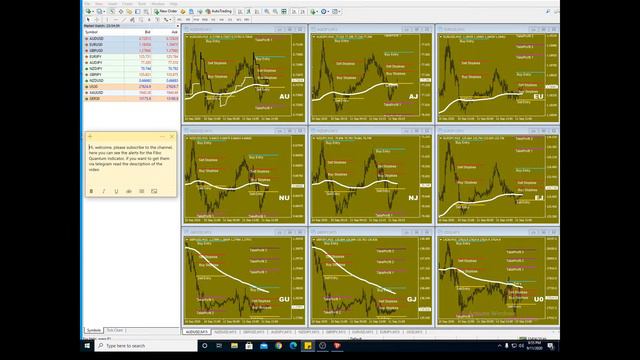
Task: Switch to Symbols tab in Market Watch
Action: coord(93,330)
